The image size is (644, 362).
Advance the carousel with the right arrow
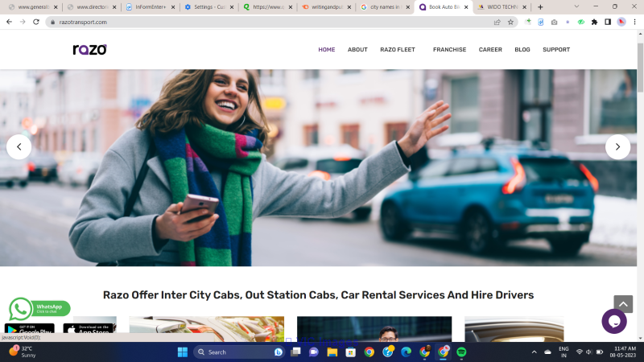click(617, 146)
